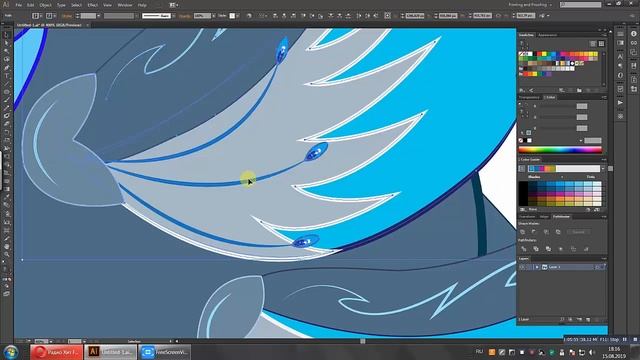640x360 pixels.
Task: Click Pathfinder Trim icon
Action: [536, 249]
